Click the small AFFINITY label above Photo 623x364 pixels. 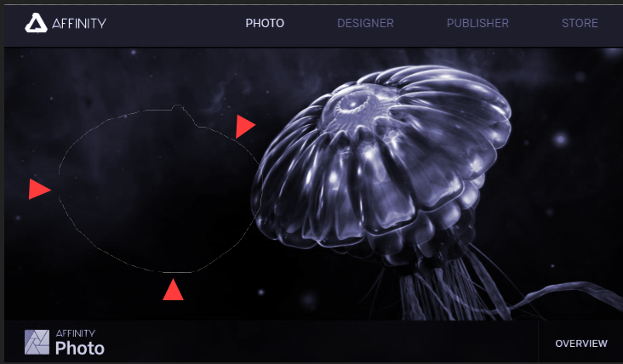76,333
